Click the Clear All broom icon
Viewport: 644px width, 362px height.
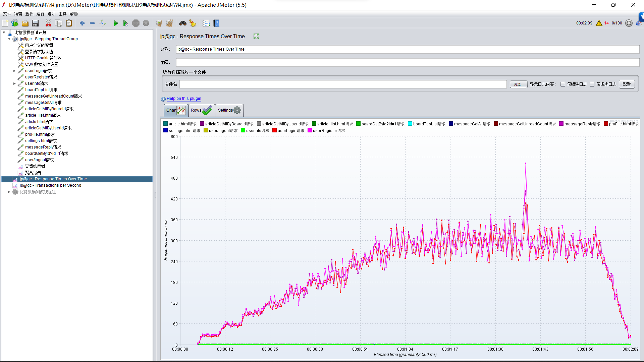click(x=169, y=23)
